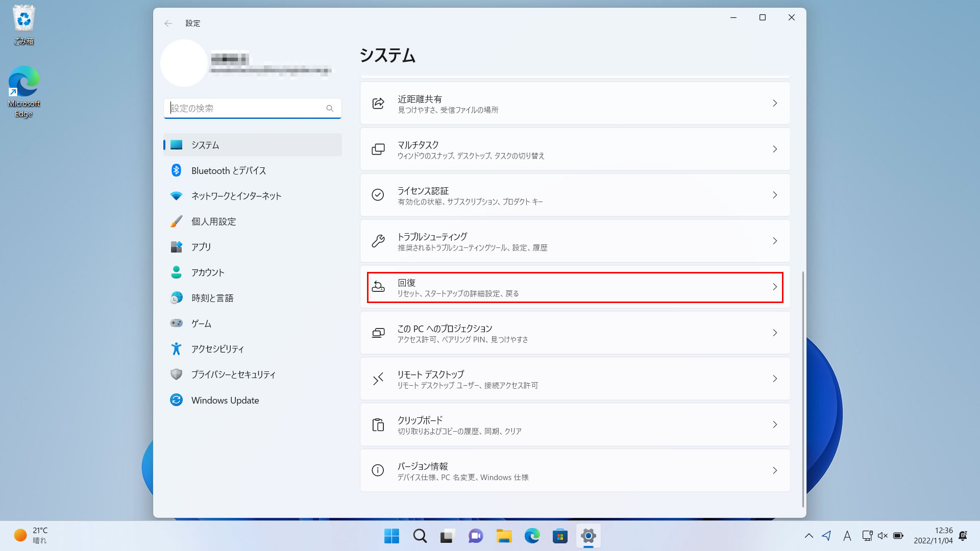Viewport: 980px width, 551px height.
Task: Click the この PC へのプロジェクション icon
Action: [x=378, y=333]
